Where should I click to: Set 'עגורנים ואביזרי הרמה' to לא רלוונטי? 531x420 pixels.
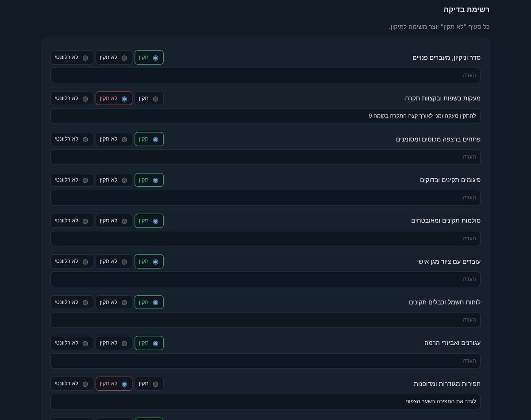click(72, 343)
